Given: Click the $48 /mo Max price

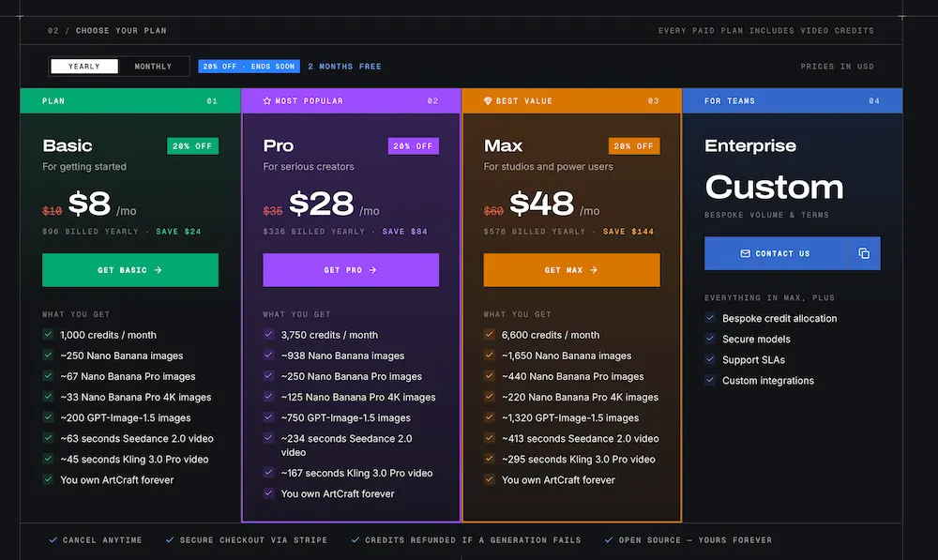Looking at the screenshot, I should click(554, 204).
